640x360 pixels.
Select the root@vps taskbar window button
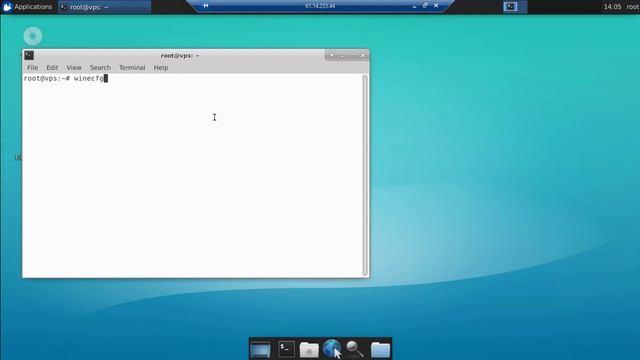click(x=104, y=7)
